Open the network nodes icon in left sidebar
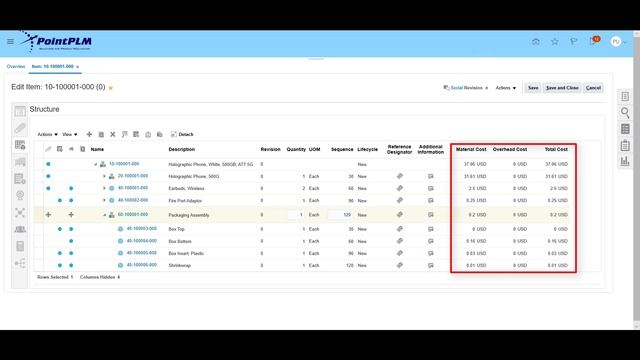This screenshot has width=640, height=360. pos(20,212)
